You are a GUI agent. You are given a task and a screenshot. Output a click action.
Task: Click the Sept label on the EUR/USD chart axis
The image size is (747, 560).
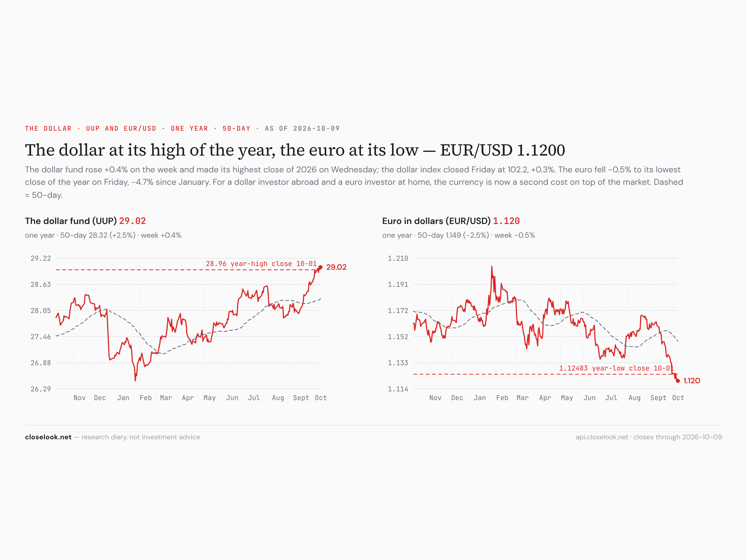[658, 398]
